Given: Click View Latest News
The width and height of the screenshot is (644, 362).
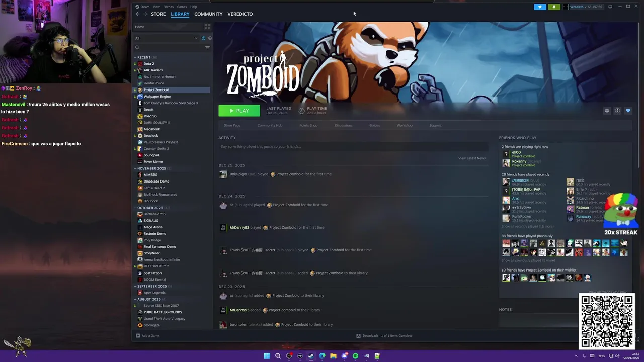Looking at the screenshot, I should coord(472,158).
